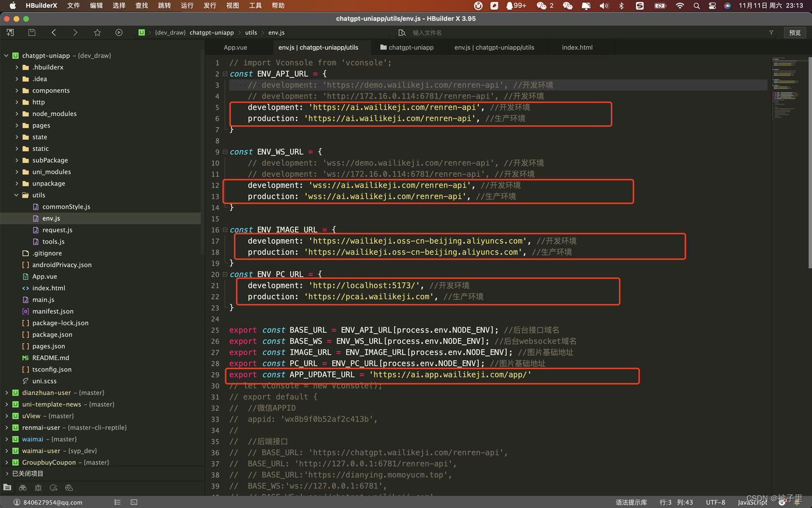This screenshot has height=508, width=812.
Task: Expand the dianzhuan-user project
Action: pos(6,393)
